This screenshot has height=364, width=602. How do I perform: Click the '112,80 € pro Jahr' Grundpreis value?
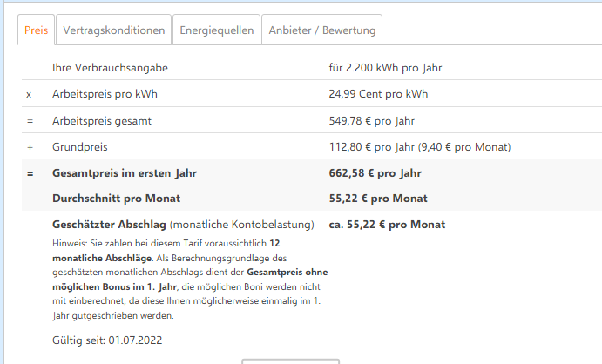click(x=372, y=147)
